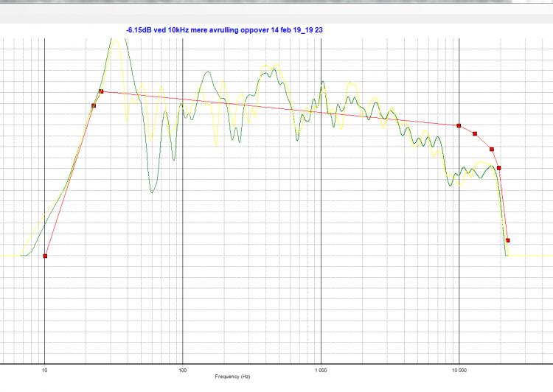The image size is (553, 392).
Task: Select the lowest red point at the roll-off end
Action: (x=508, y=240)
